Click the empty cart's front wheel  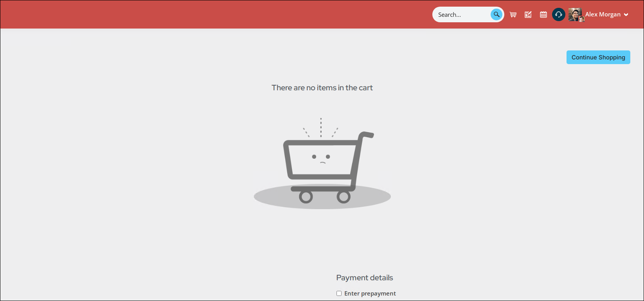(x=306, y=197)
